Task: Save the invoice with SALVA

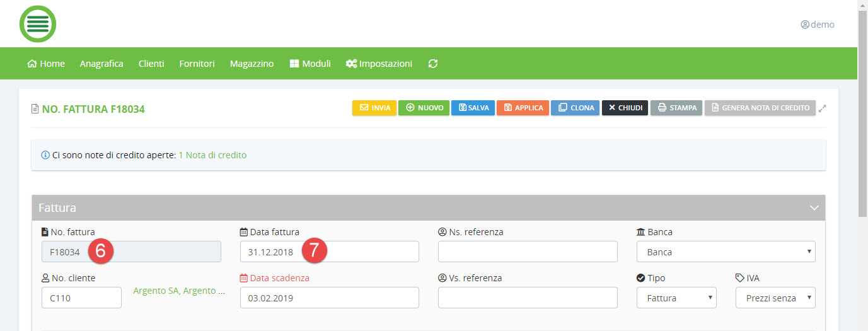Action: point(473,108)
